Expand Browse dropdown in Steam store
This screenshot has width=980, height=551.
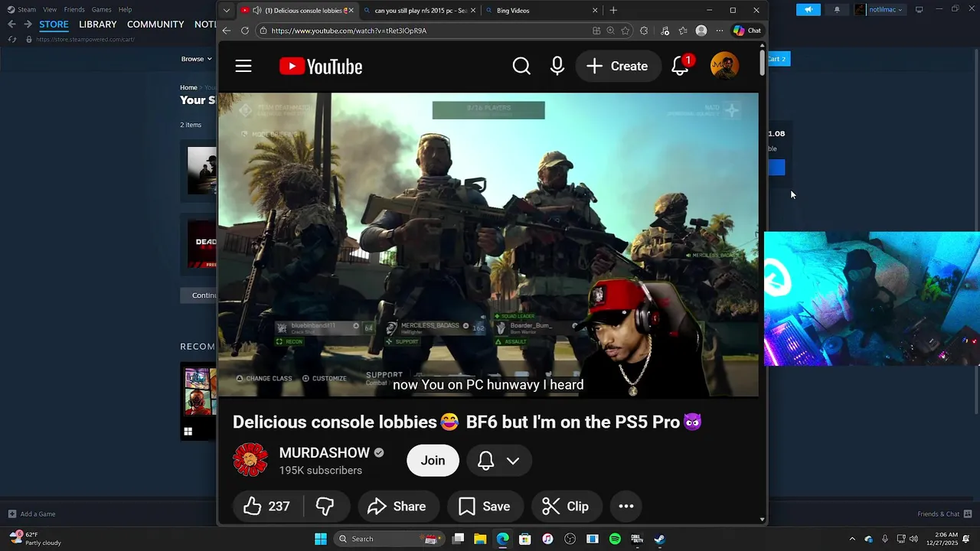click(196, 59)
